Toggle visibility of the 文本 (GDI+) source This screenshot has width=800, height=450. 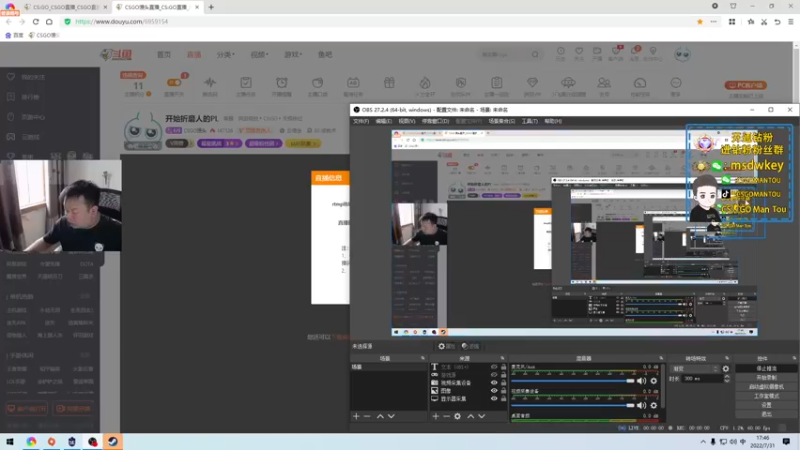coord(494,367)
